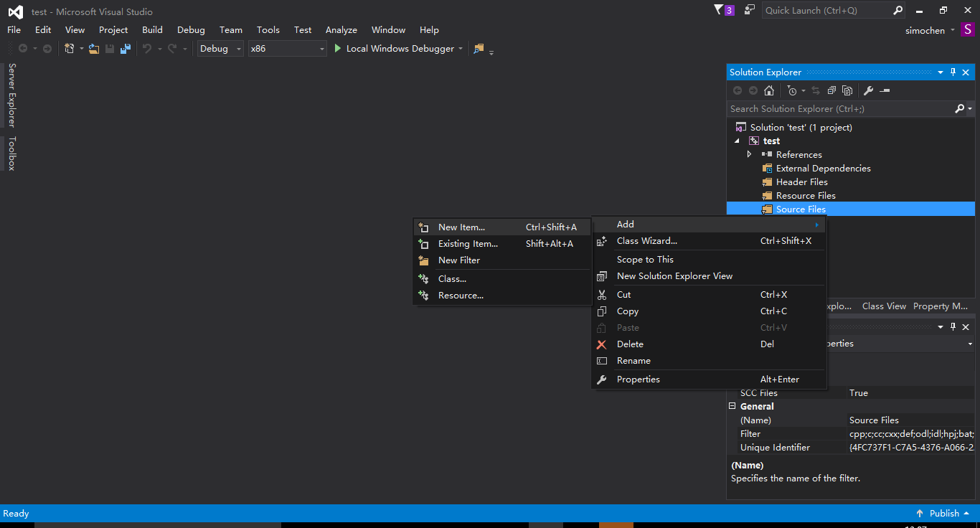This screenshot has height=528, width=980.
Task: Click the Add context menu entry
Action: click(x=709, y=225)
